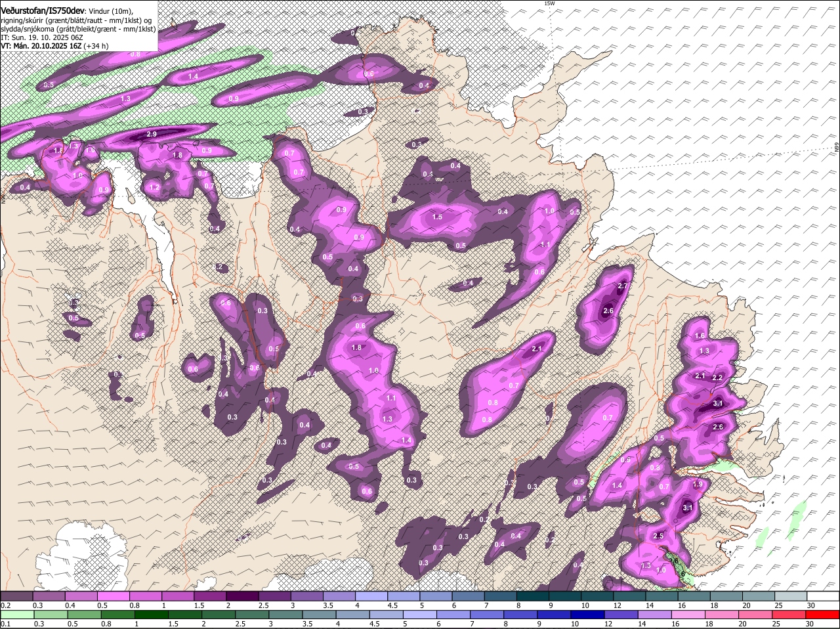Select the 'slydda/snjókoma (grátt/bleikt/grænt - mm/1klst)' line

point(78,29)
